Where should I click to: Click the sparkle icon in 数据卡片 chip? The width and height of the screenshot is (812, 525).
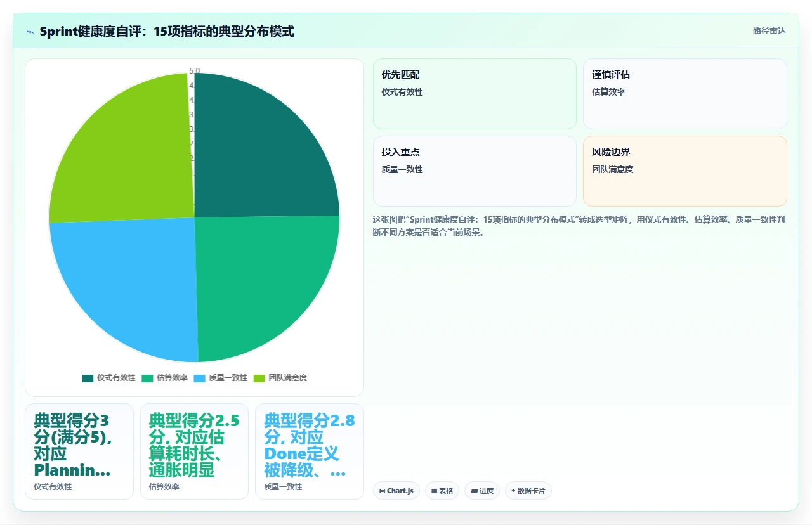pos(513,491)
